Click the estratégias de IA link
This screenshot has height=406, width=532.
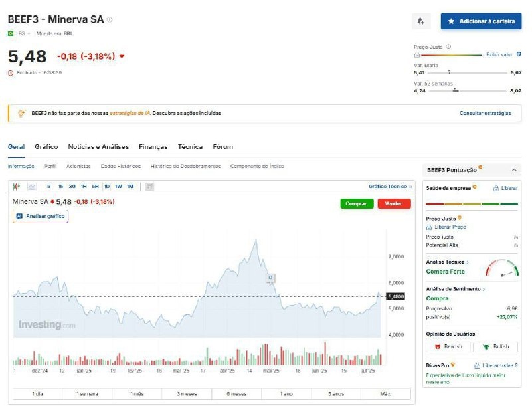pyautogui.click(x=130, y=114)
